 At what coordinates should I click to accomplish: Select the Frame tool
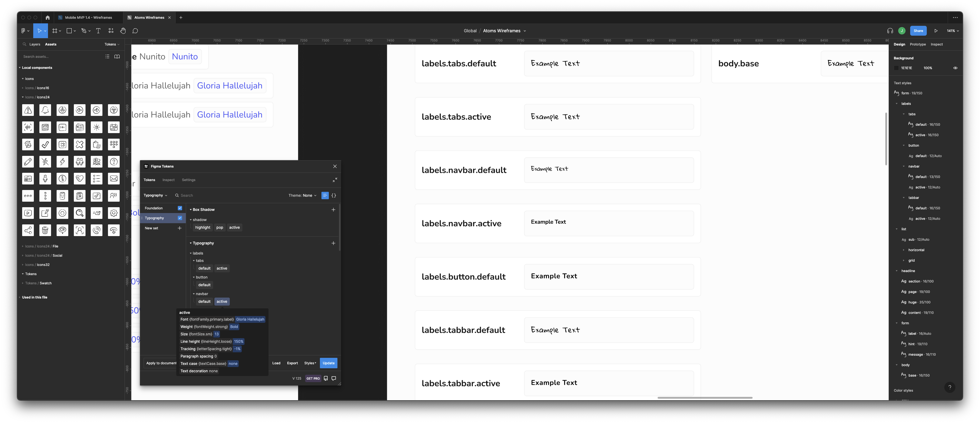55,31
